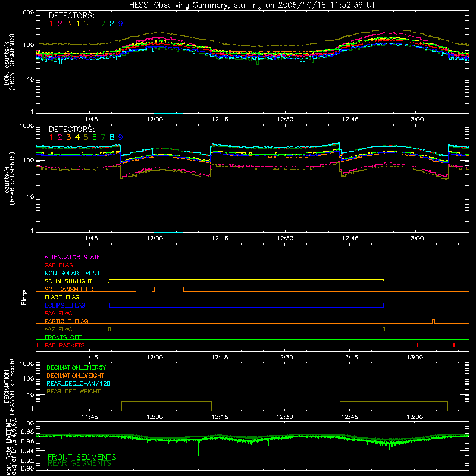Click the REAR_DEC_WEIGHT legend entry
Image resolution: width=476 pixels, height=476 pixels.
point(73,392)
